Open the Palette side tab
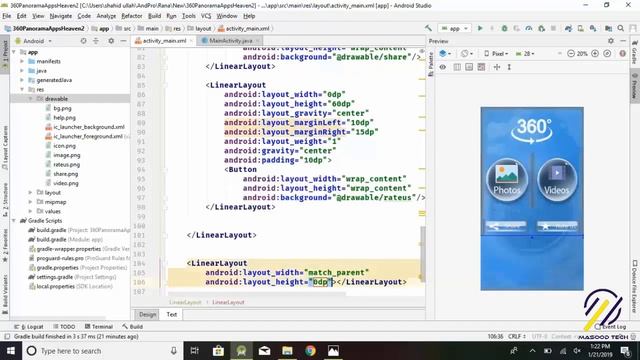640x360 pixels. click(x=431, y=65)
